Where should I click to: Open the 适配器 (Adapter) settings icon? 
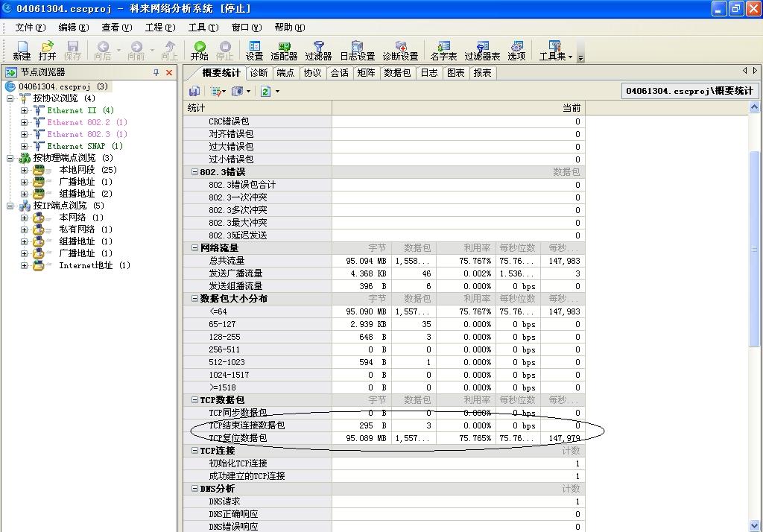click(x=284, y=47)
